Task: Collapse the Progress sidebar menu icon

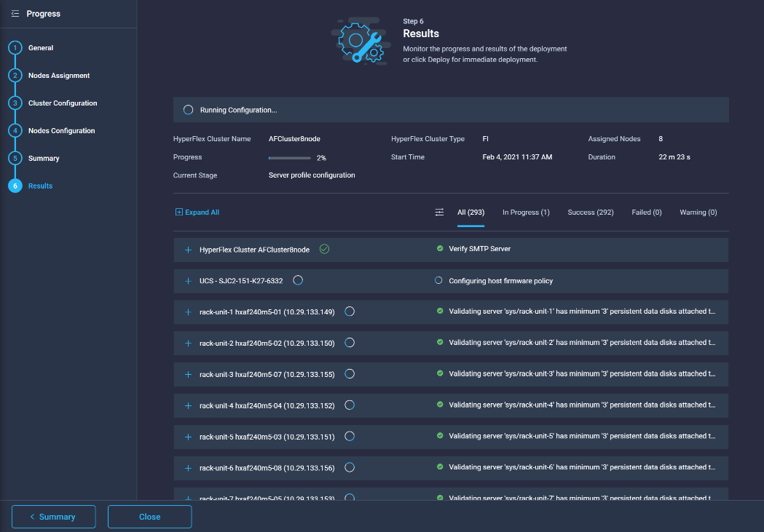Action: (x=15, y=14)
